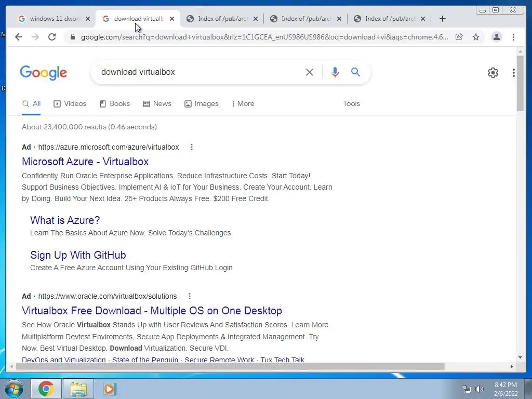Click the horizontal scrollbar left arrow

(11, 366)
